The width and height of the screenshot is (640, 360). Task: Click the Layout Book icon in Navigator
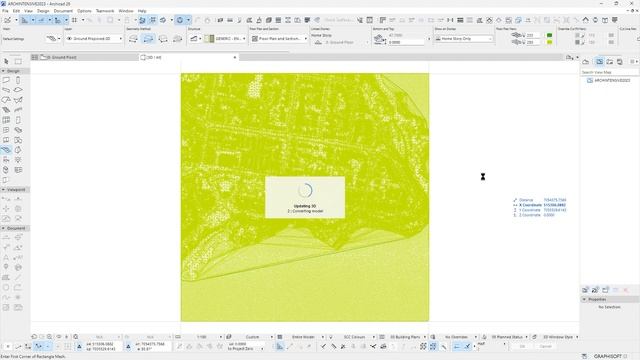609,62
